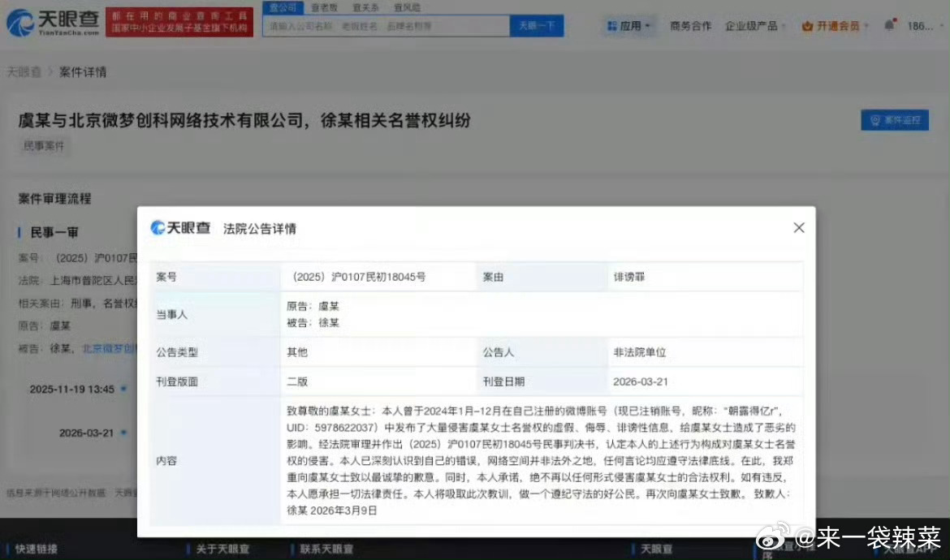Expand the 企业级产品 dropdown
This screenshot has height=560, width=950.
[754, 25]
